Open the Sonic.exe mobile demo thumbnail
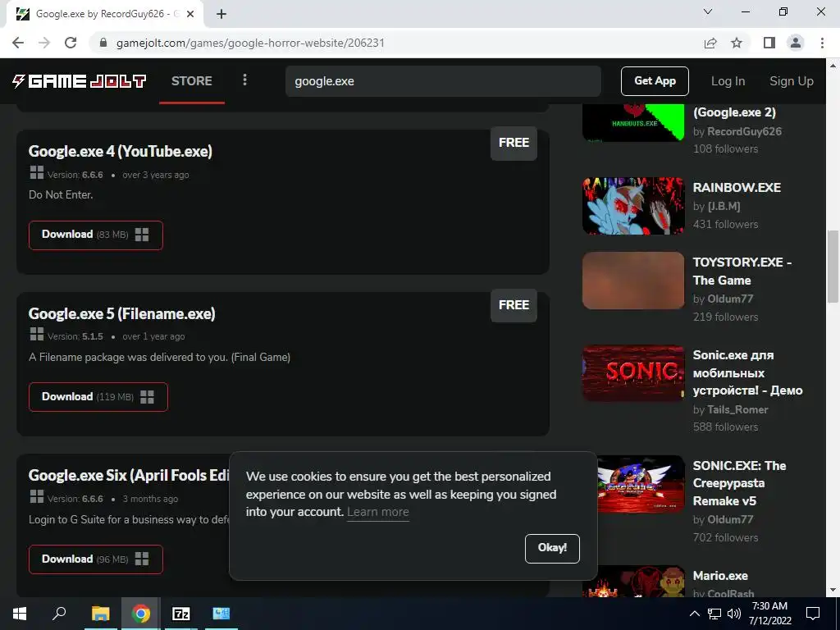Viewport: 840px width, 630px height. point(633,373)
